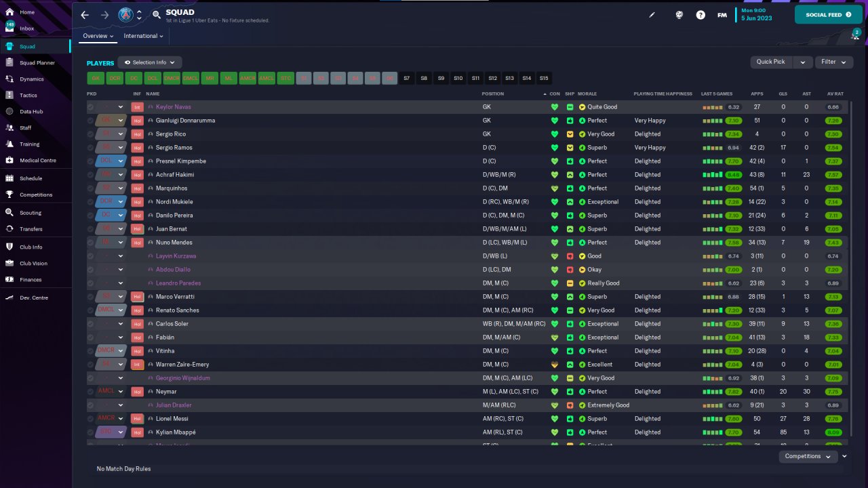Open the Data Hub icon
Image resolution: width=868 pixels, height=488 pixels.
coord(9,111)
